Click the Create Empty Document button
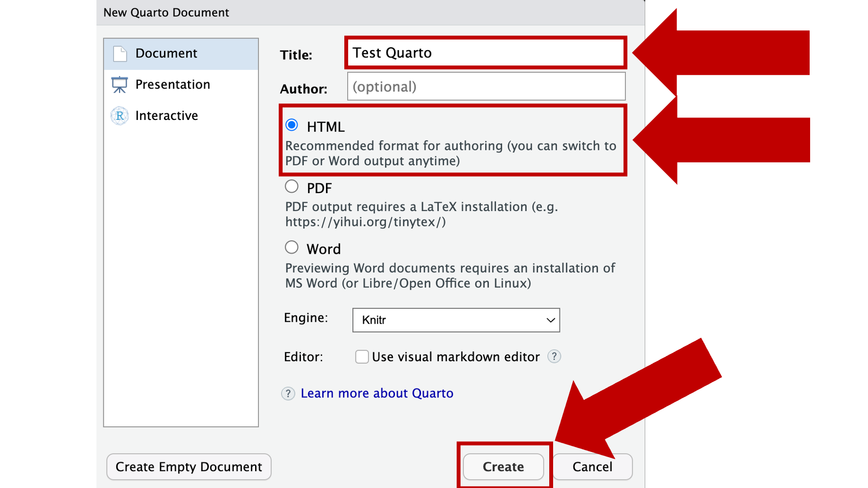 click(189, 466)
